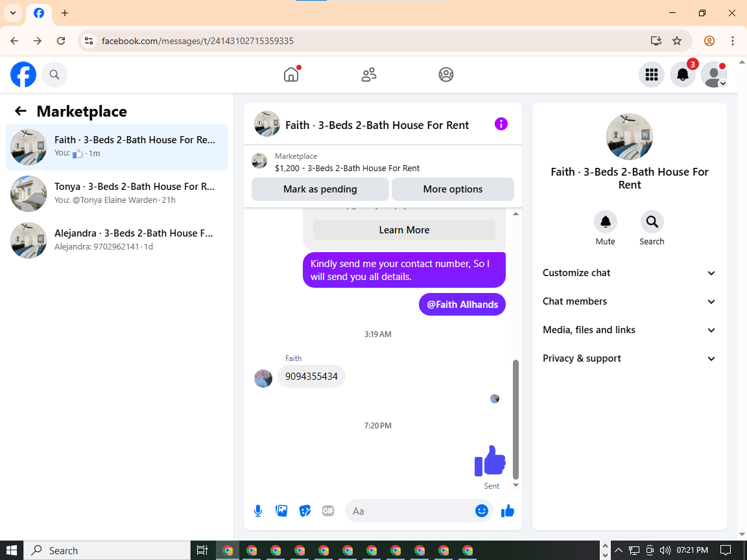The image size is (747, 560).
Task: Open the Facebook logo home link
Action: [23, 75]
